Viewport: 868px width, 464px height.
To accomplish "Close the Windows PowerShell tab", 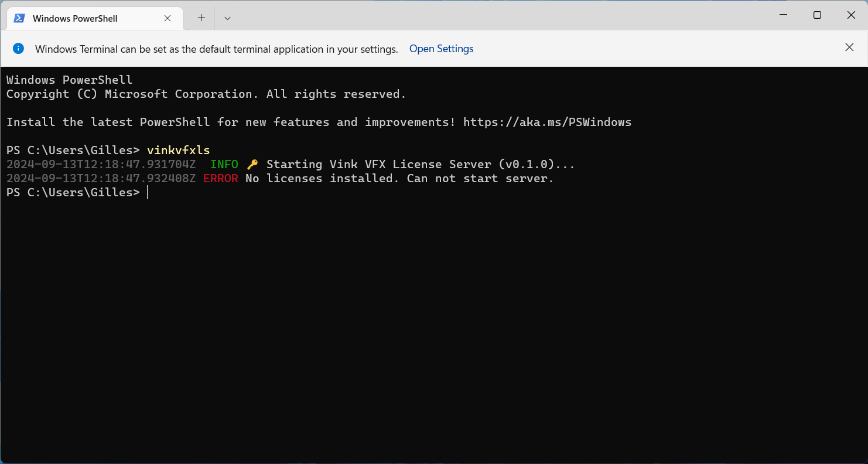I will pyautogui.click(x=168, y=18).
